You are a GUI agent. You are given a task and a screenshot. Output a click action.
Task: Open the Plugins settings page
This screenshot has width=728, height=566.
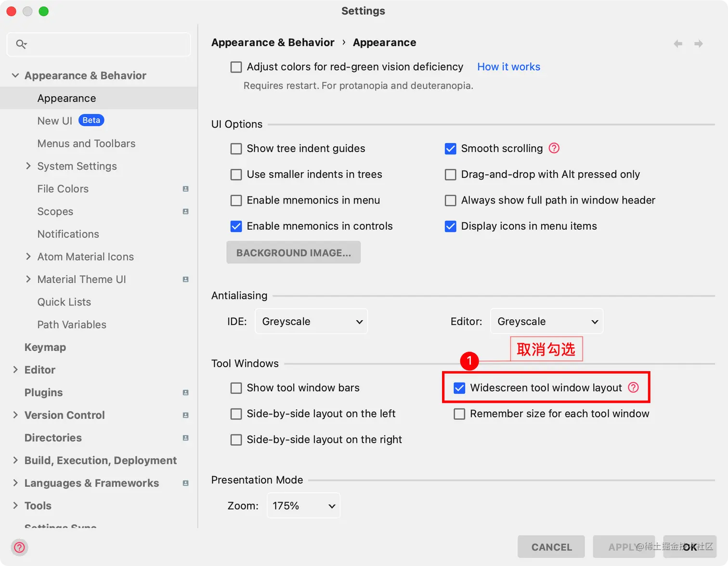(x=43, y=392)
